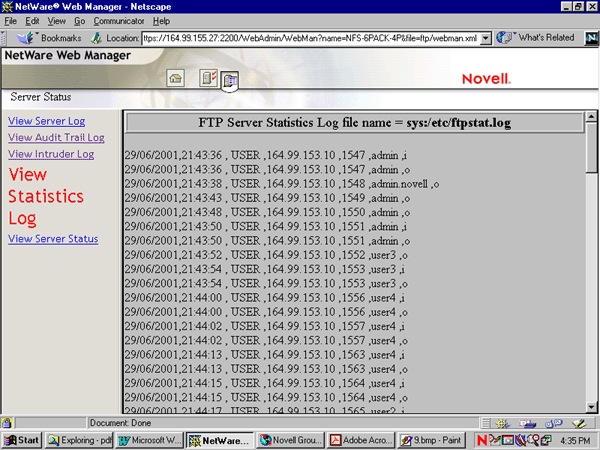Click the Server Status heading text
The image size is (600, 450).
(x=41, y=97)
